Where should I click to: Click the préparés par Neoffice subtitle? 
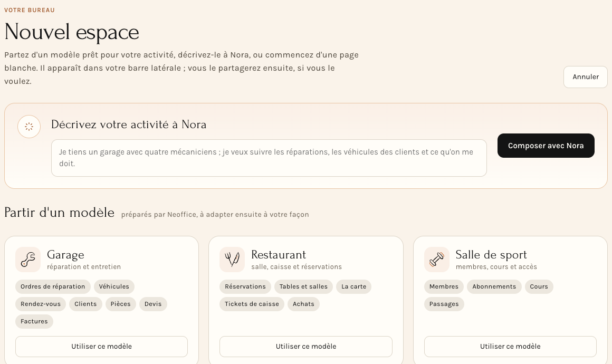pyautogui.click(x=215, y=215)
